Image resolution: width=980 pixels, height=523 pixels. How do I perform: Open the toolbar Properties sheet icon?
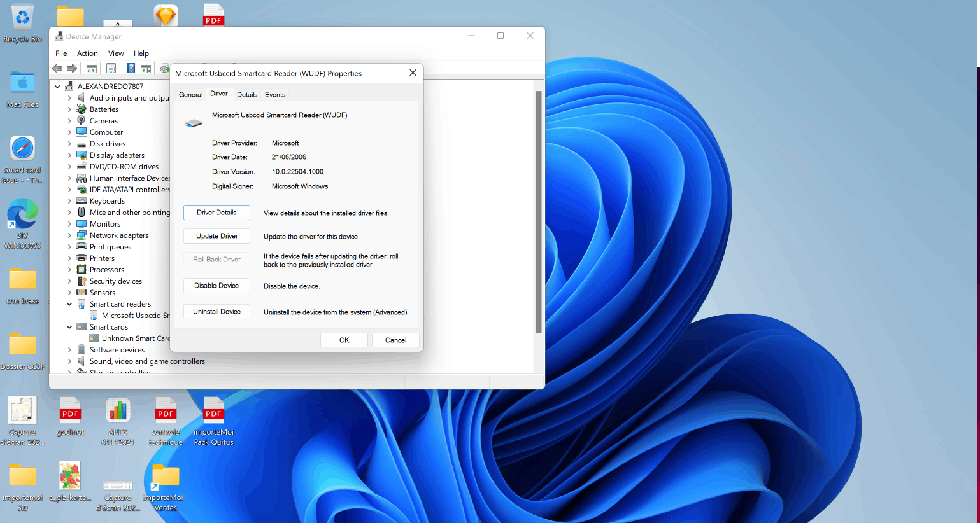point(111,69)
